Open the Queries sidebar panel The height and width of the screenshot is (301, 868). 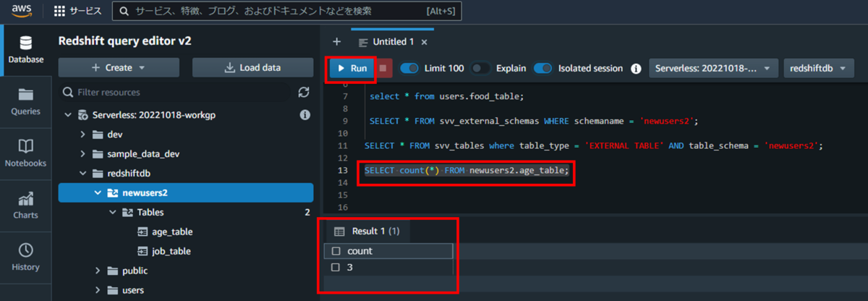tap(25, 101)
